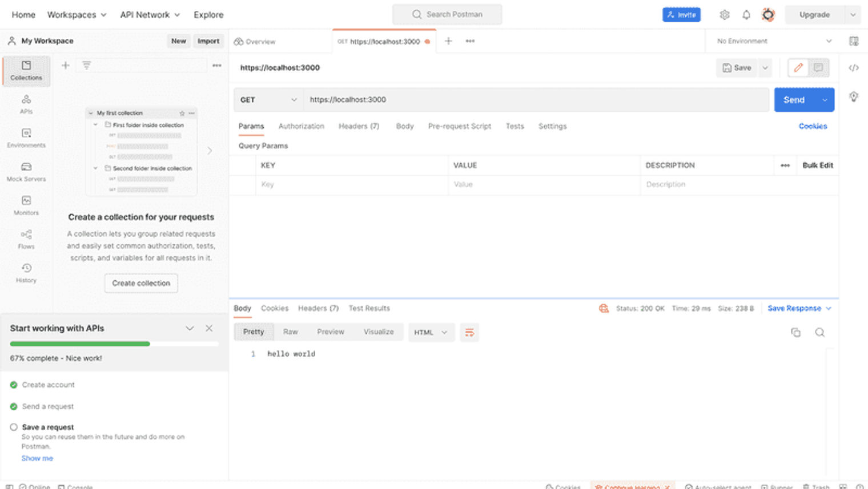Switch to the Tests tab
The image size is (868, 489).
(515, 126)
